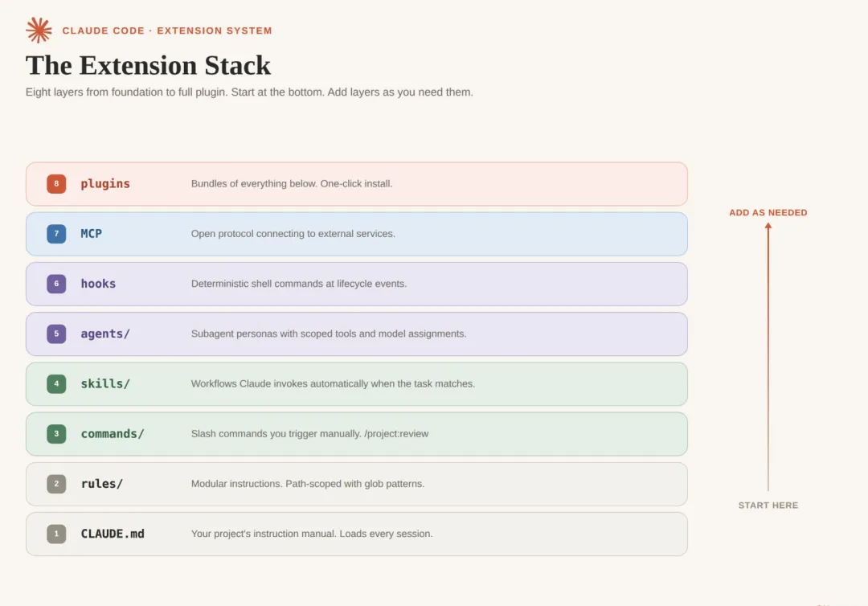Click The Extension Stack heading
Viewport: 868px width, 606px height.
(x=149, y=65)
